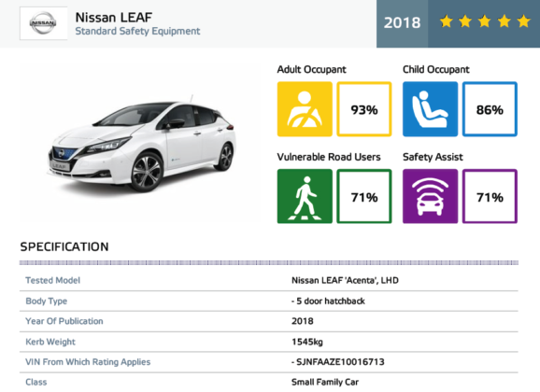The width and height of the screenshot is (540, 392).
Task: Select the blue Child Occupant seat icon
Action: (430, 109)
